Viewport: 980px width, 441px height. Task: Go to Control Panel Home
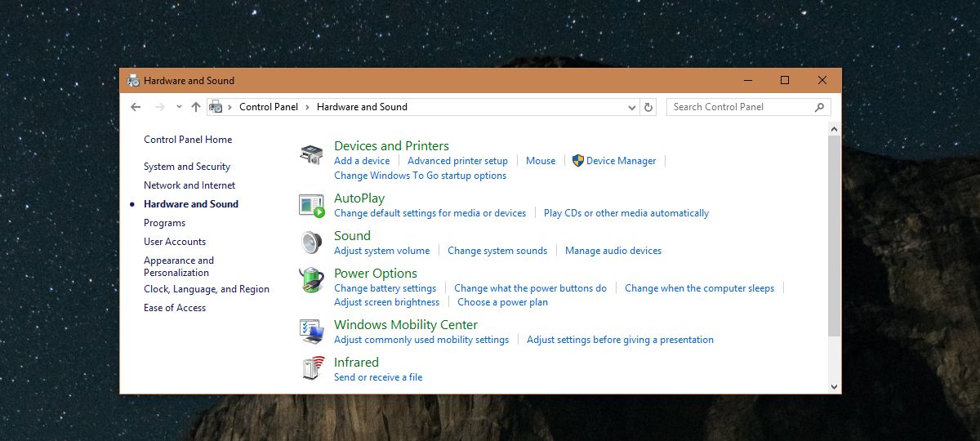click(x=188, y=140)
